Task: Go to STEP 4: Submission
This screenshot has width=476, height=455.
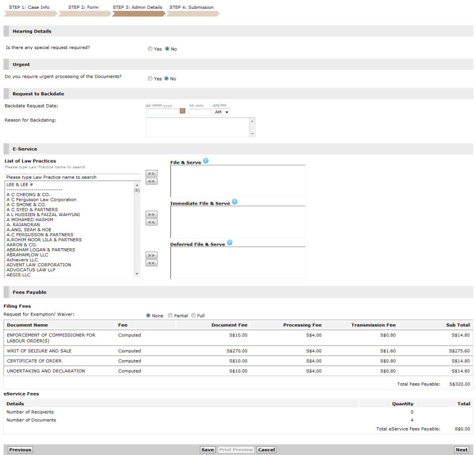Action: [191, 8]
